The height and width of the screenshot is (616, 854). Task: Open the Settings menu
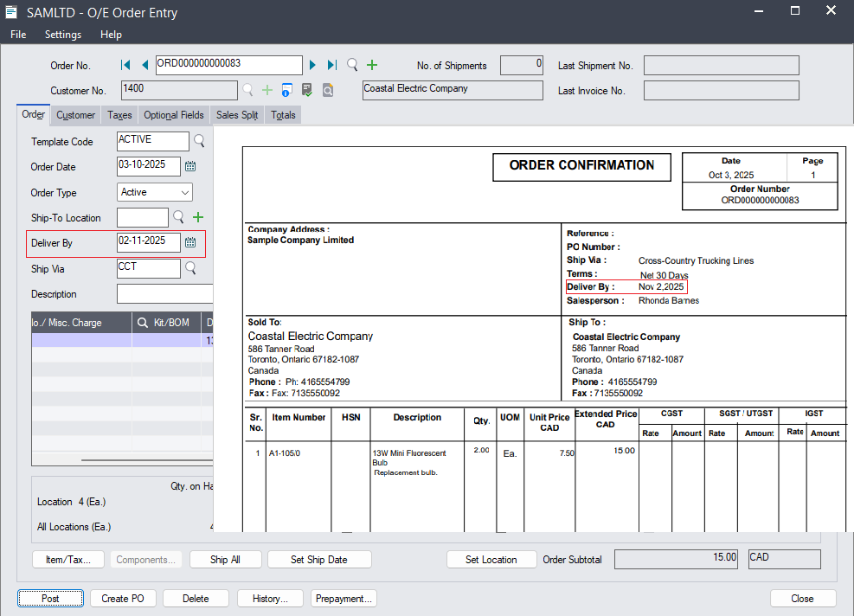[63, 35]
